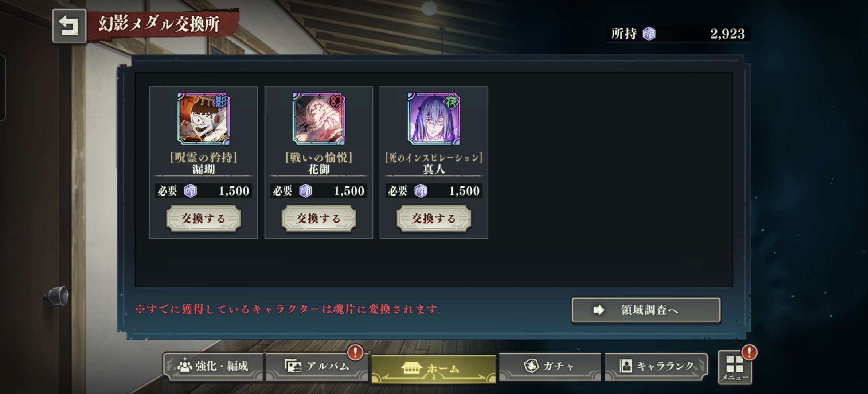Go to 領域調査へ
This screenshot has width=868, height=394.
[x=646, y=310]
